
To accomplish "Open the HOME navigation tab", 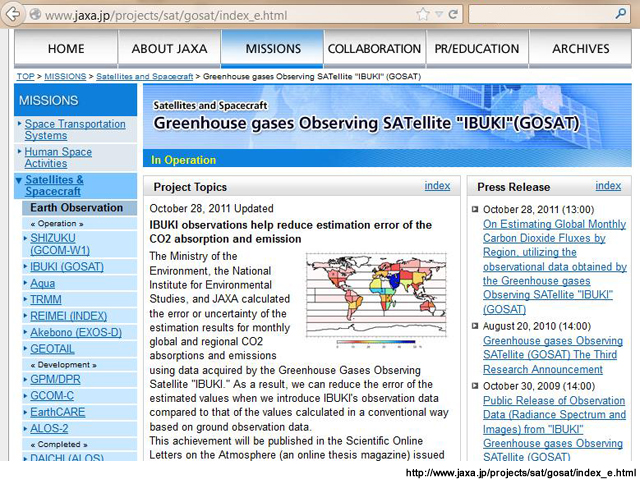I will point(66,48).
